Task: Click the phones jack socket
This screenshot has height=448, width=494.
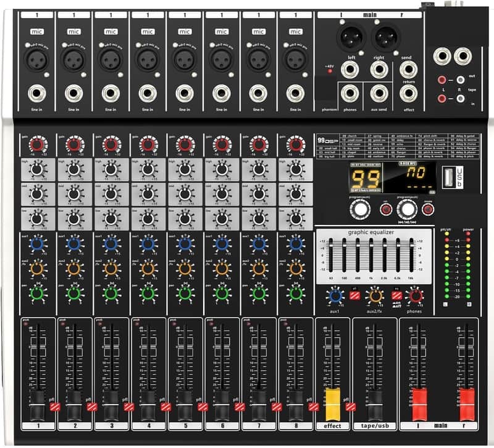Action: click(350, 93)
